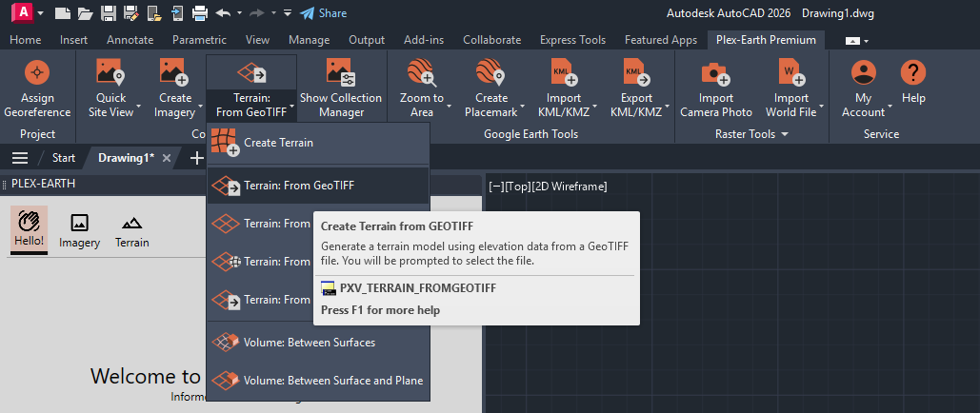
Task: Open a file using the folder icon
Action: tap(85, 12)
